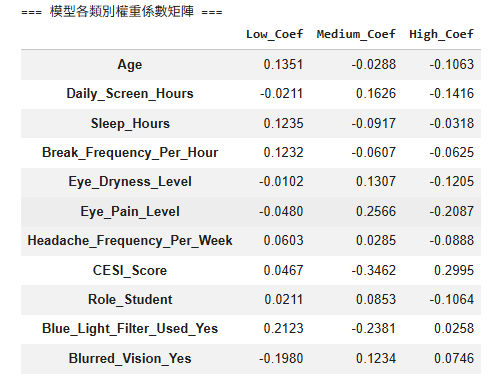497x382 pixels.
Task: Click Blurred_Vision_Yes value 0.1234
Action: click(x=376, y=358)
